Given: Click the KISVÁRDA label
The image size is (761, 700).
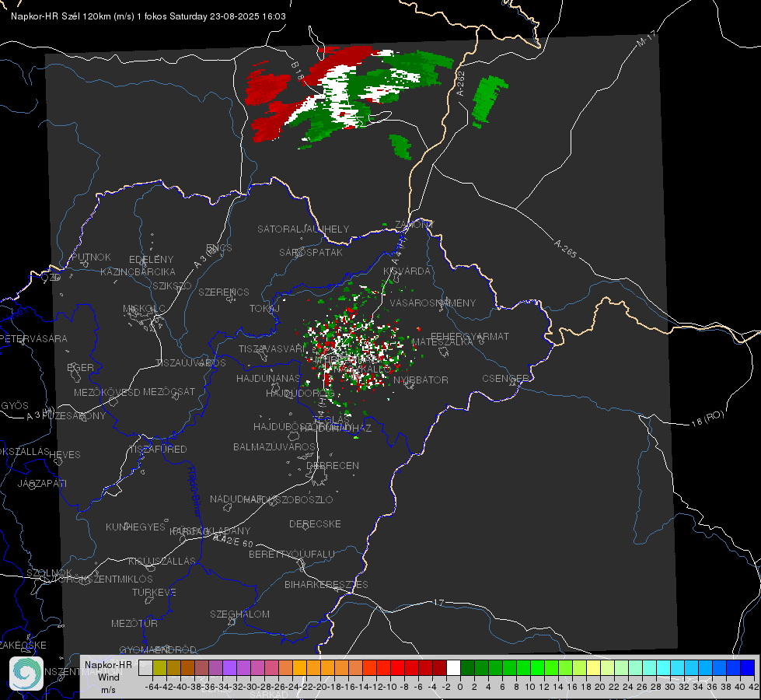Looking at the screenshot, I should click(x=407, y=271).
